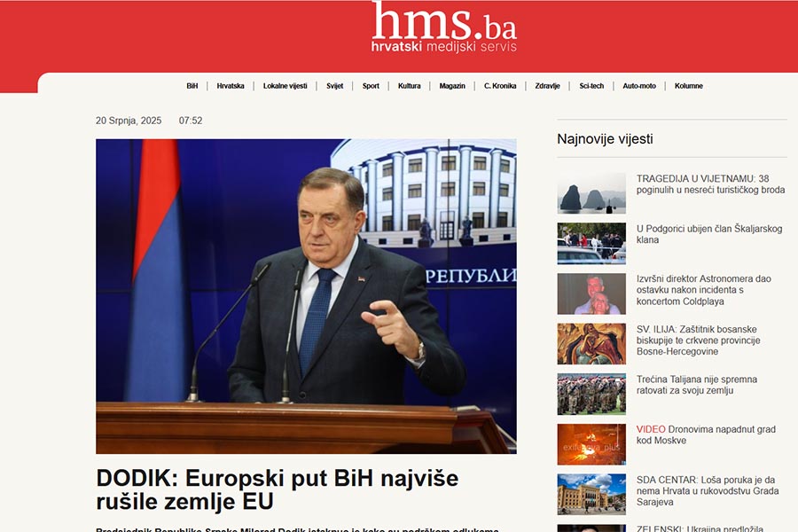
Task: Open the Kultura category
Action: (409, 86)
